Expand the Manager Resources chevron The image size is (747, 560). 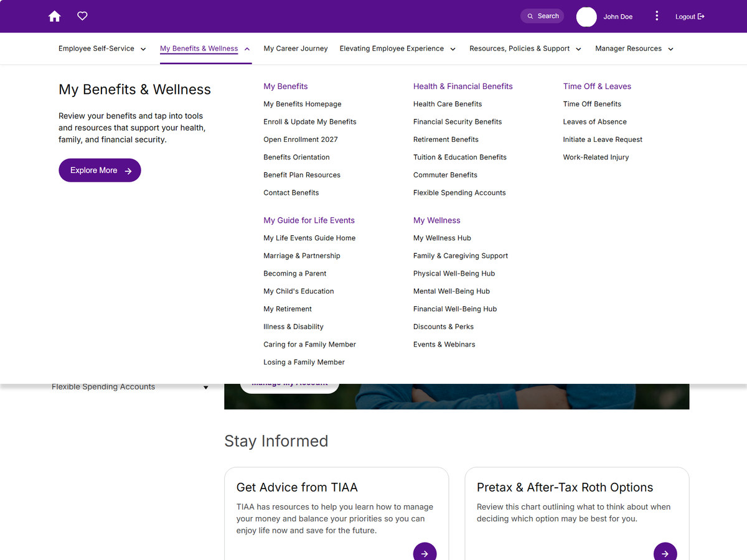click(670, 49)
